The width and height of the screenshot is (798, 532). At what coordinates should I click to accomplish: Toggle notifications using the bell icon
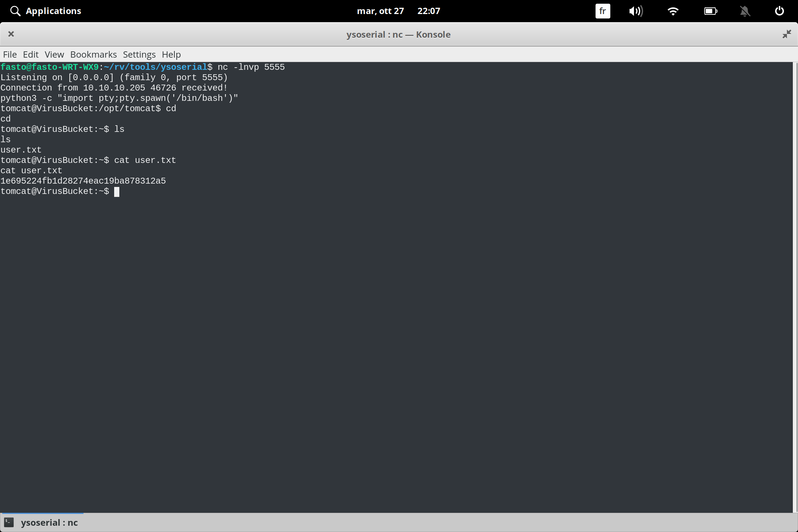pos(745,11)
